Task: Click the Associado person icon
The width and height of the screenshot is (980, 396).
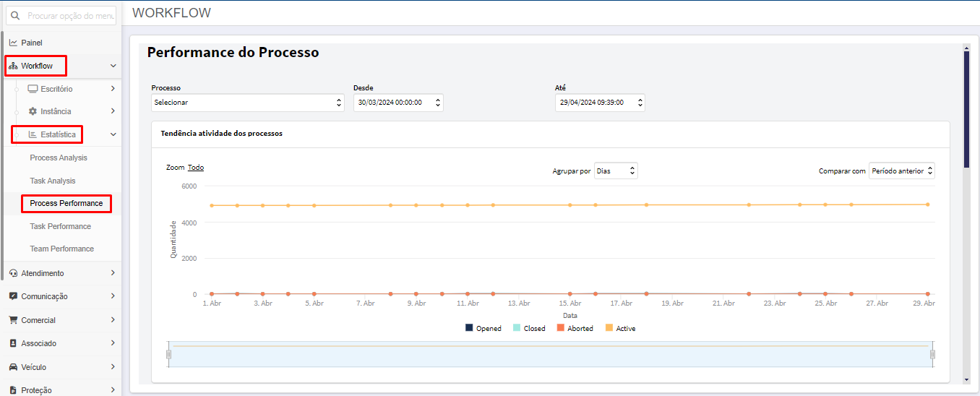Action: pyautogui.click(x=13, y=343)
